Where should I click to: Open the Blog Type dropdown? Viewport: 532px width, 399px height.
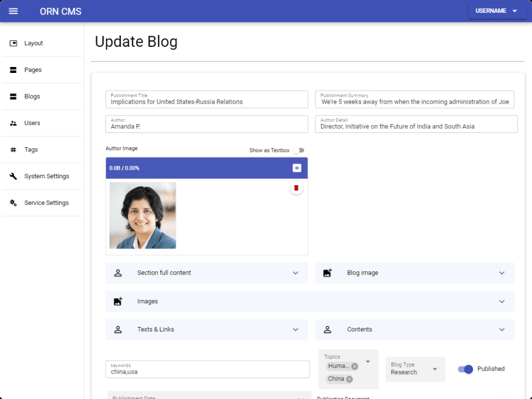pos(415,369)
